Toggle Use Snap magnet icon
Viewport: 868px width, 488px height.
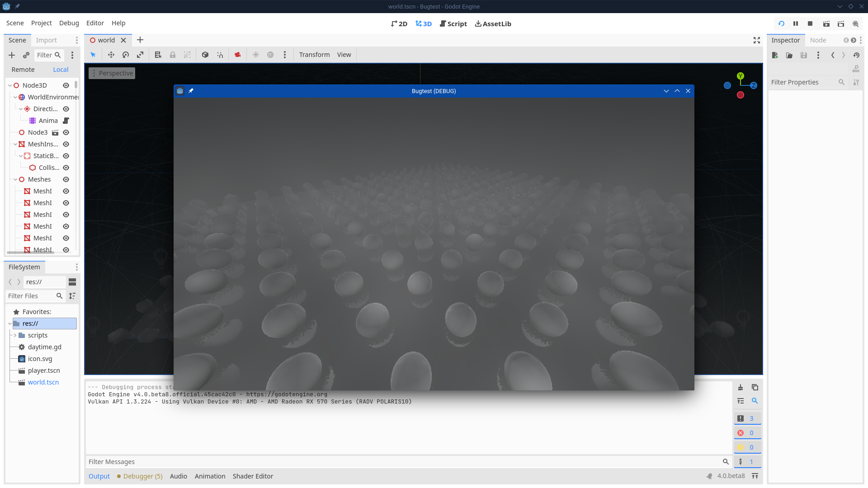click(220, 55)
